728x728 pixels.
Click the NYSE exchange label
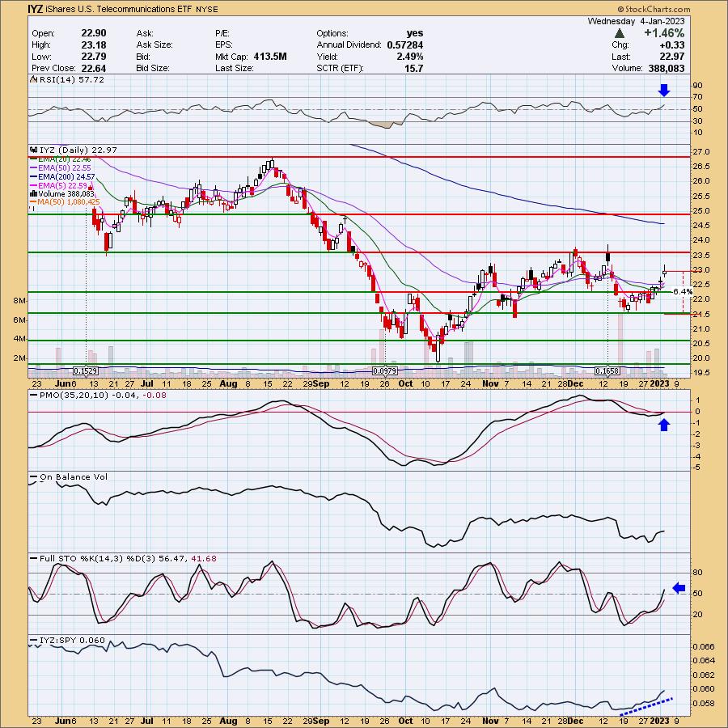(x=206, y=9)
